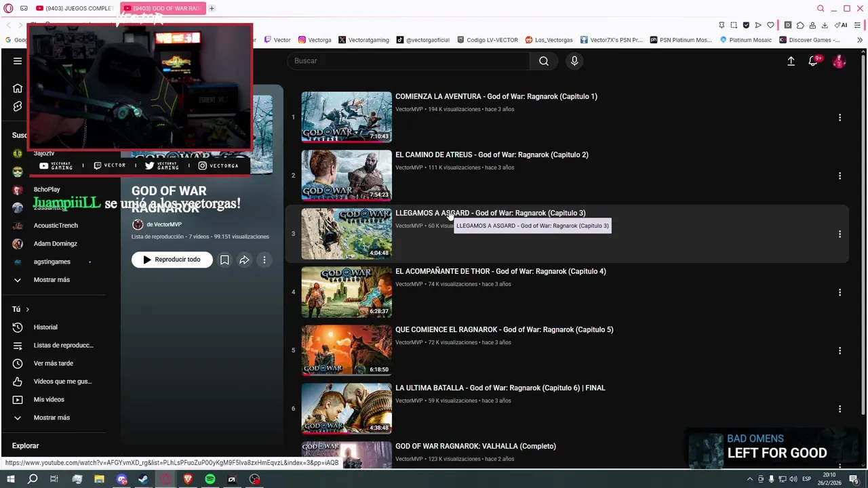The width and height of the screenshot is (868, 488).
Task: Open browser downloads icon
Action: [825, 25]
